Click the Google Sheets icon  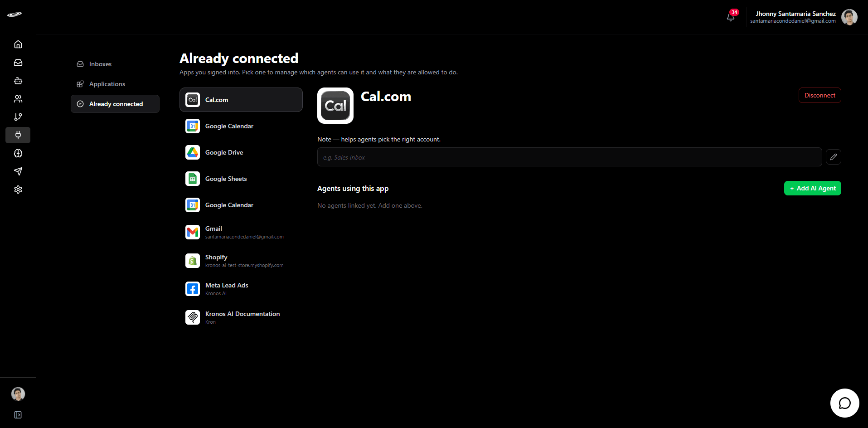click(x=193, y=179)
